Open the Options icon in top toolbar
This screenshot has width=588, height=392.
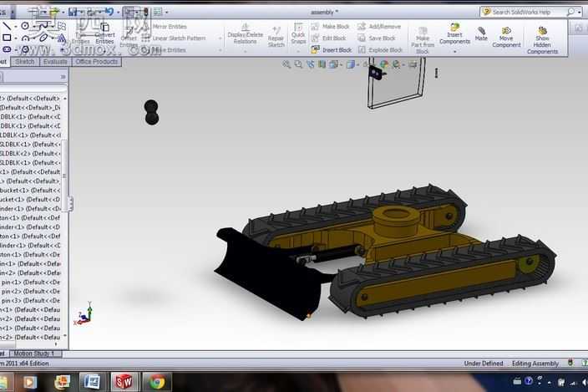pyautogui.click(x=158, y=12)
